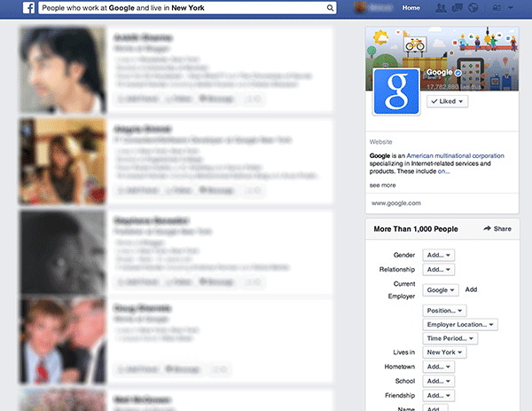Open American multinational corporation link
The height and width of the screenshot is (411, 532).
pyautogui.click(x=456, y=156)
